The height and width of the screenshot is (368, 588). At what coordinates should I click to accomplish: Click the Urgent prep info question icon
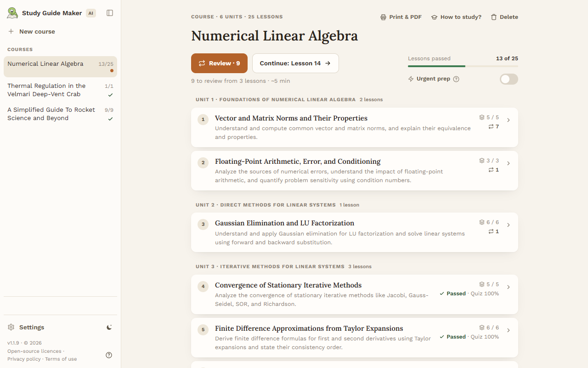pos(456,79)
